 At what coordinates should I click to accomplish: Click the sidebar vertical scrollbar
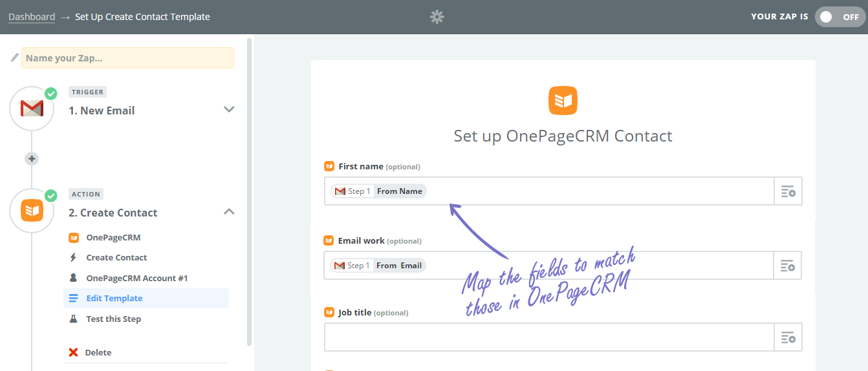pyautogui.click(x=250, y=193)
